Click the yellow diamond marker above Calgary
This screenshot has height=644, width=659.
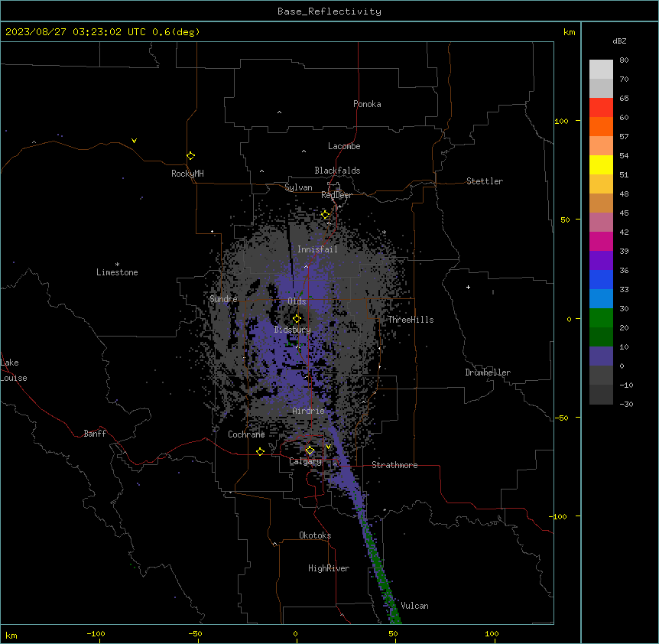tap(310, 450)
